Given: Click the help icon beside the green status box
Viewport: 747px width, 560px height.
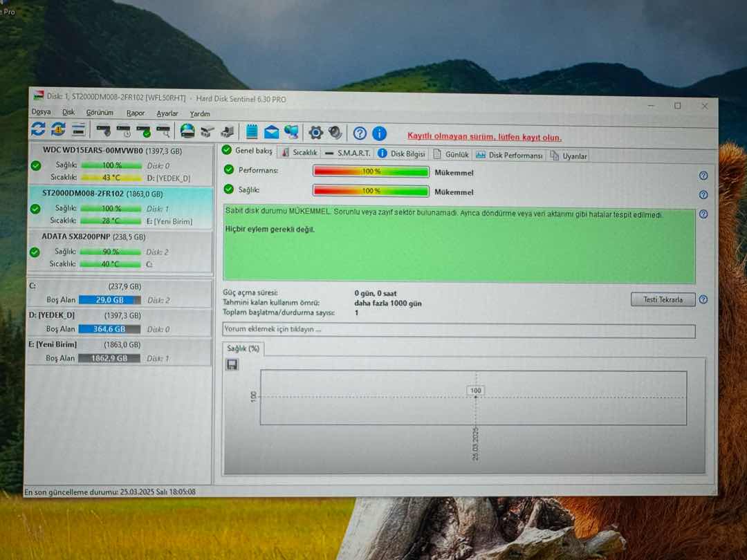Looking at the screenshot, I should pyautogui.click(x=703, y=214).
